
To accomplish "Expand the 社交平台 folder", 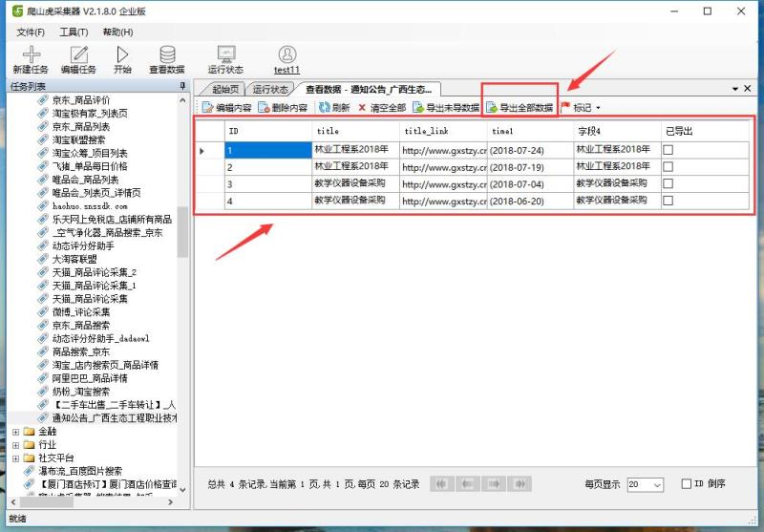I will [x=16, y=458].
